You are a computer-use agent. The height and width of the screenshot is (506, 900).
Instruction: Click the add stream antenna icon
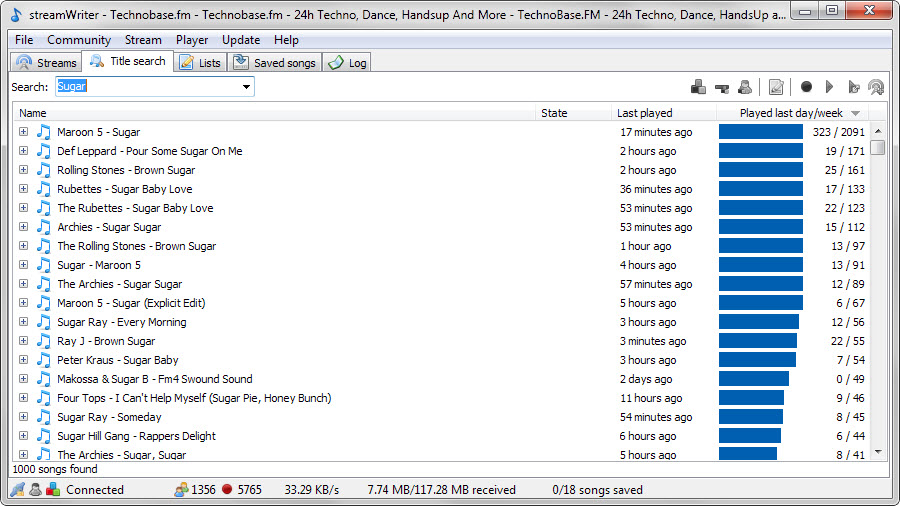coord(876,87)
